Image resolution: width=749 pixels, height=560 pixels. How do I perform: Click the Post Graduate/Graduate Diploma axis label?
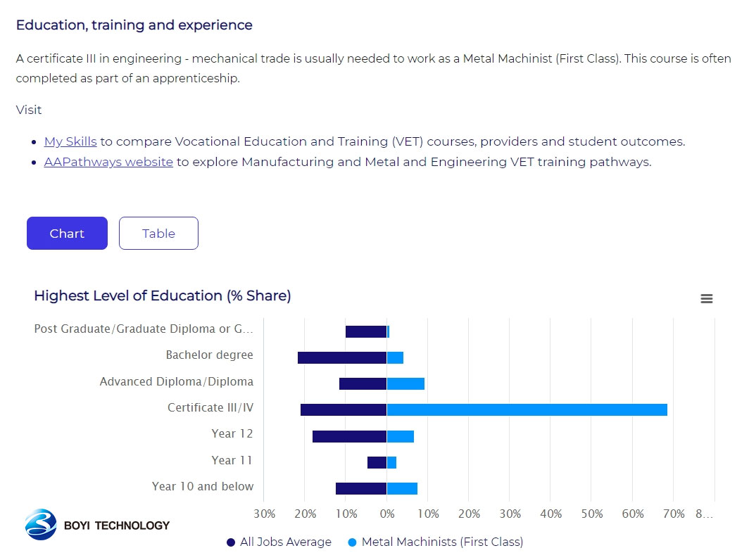click(x=144, y=329)
